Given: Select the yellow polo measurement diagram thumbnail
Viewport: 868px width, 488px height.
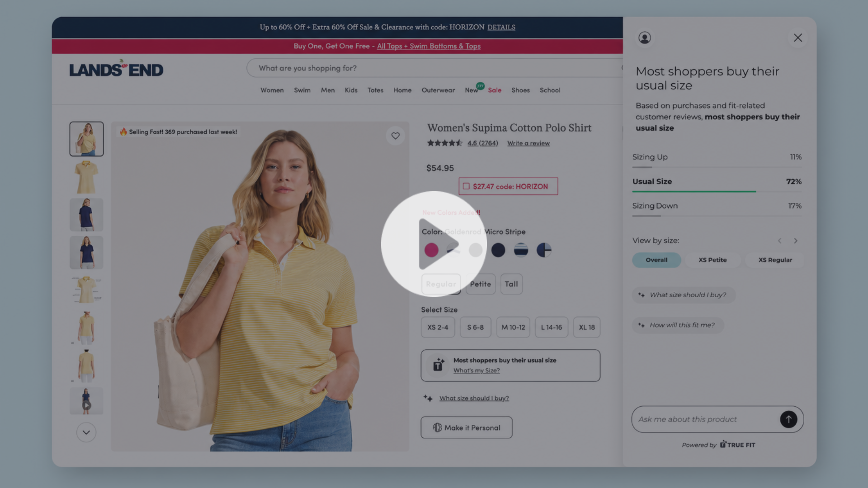Looking at the screenshot, I should coord(86,290).
